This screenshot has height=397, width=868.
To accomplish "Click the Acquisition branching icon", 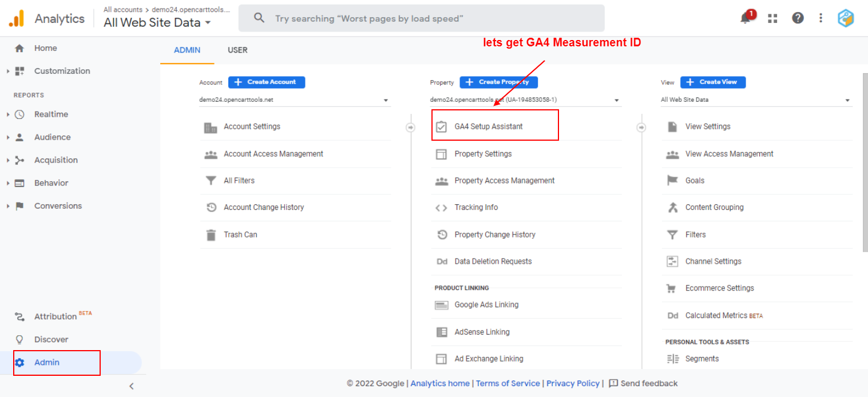I will pos(19,160).
